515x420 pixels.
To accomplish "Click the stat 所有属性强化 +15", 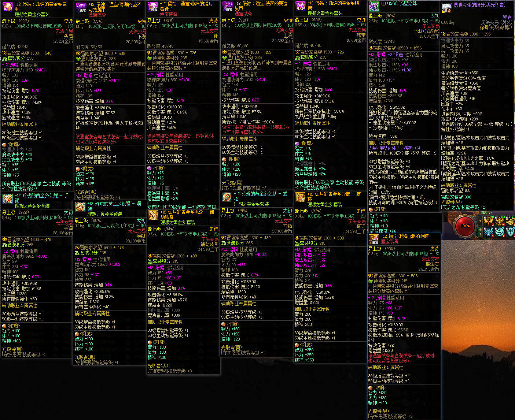I will click(x=458, y=99).
